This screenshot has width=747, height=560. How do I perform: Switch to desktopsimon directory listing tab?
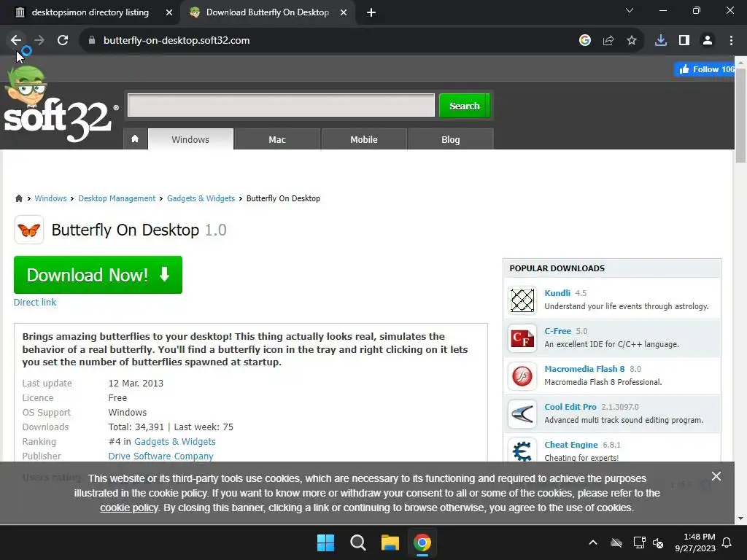(x=90, y=12)
